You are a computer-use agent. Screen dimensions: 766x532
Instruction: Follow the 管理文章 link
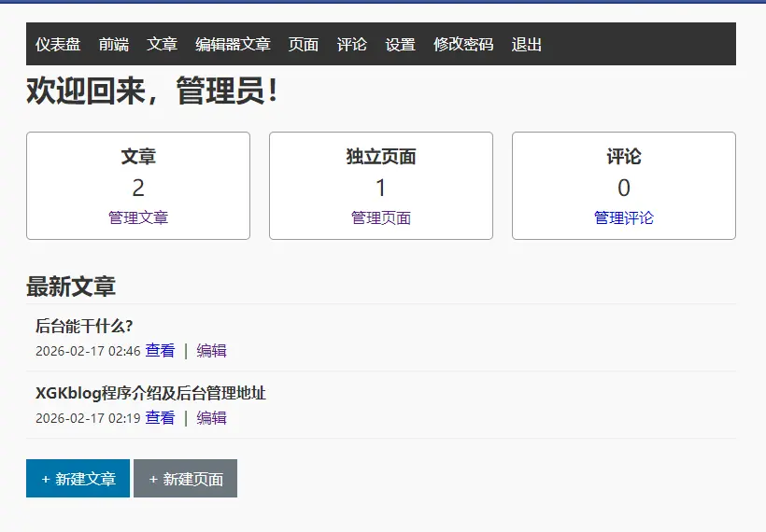coord(138,217)
